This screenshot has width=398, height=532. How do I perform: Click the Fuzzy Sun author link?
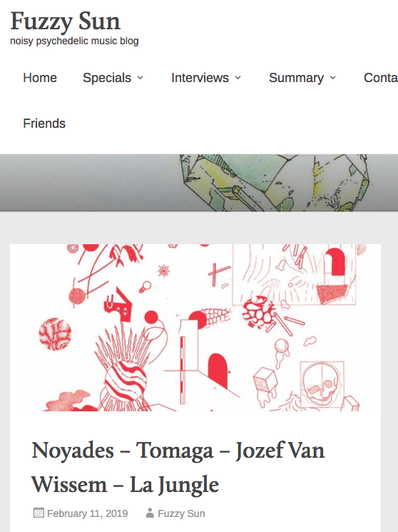pyautogui.click(x=181, y=513)
